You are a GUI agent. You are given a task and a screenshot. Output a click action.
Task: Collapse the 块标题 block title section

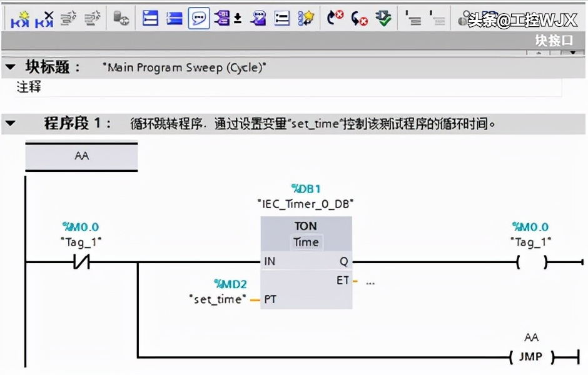(x=10, y=67)
